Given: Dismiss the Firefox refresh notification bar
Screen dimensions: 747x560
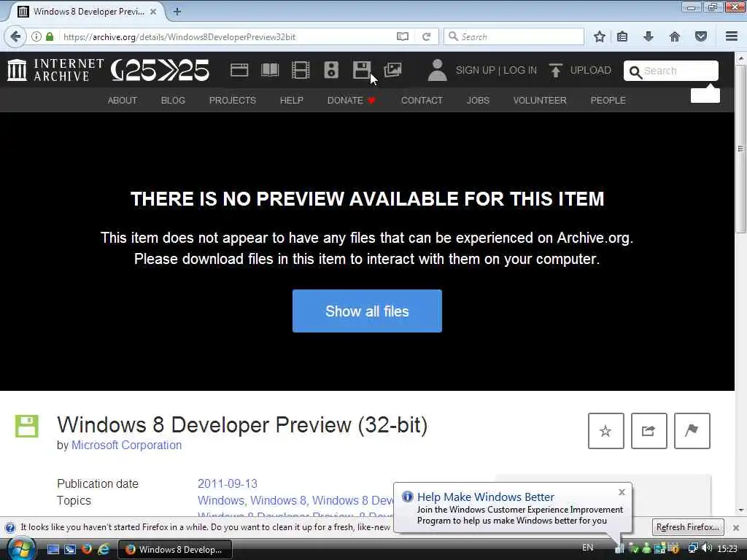Looking at the screenshot, I should [736, 528].
